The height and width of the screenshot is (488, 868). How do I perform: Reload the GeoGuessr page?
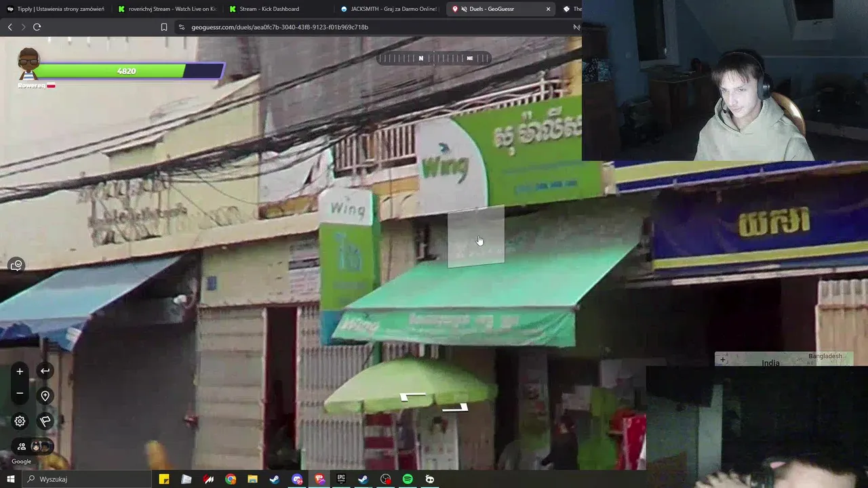click(37, 27)
